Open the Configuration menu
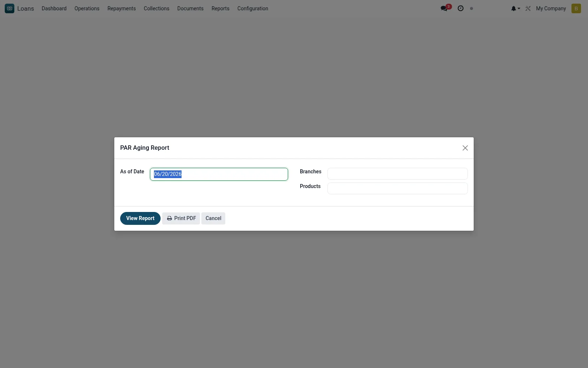 253,8
